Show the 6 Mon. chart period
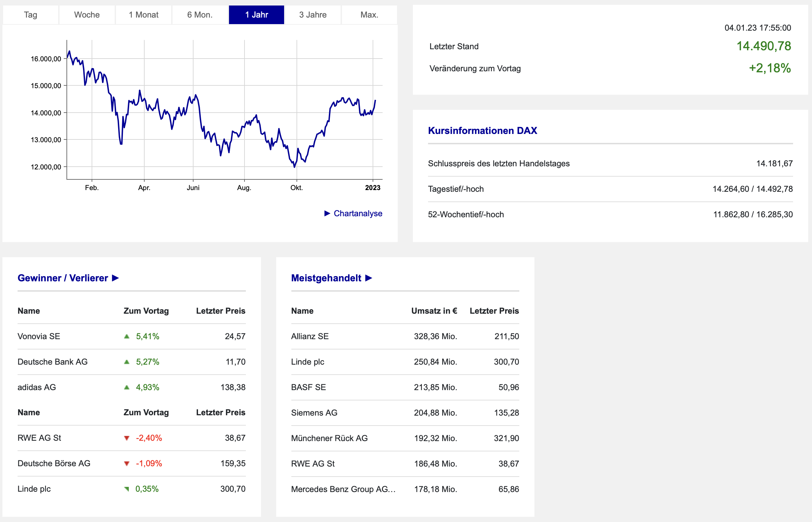This screenshot has height=522, width=812. tap(200, 15)
